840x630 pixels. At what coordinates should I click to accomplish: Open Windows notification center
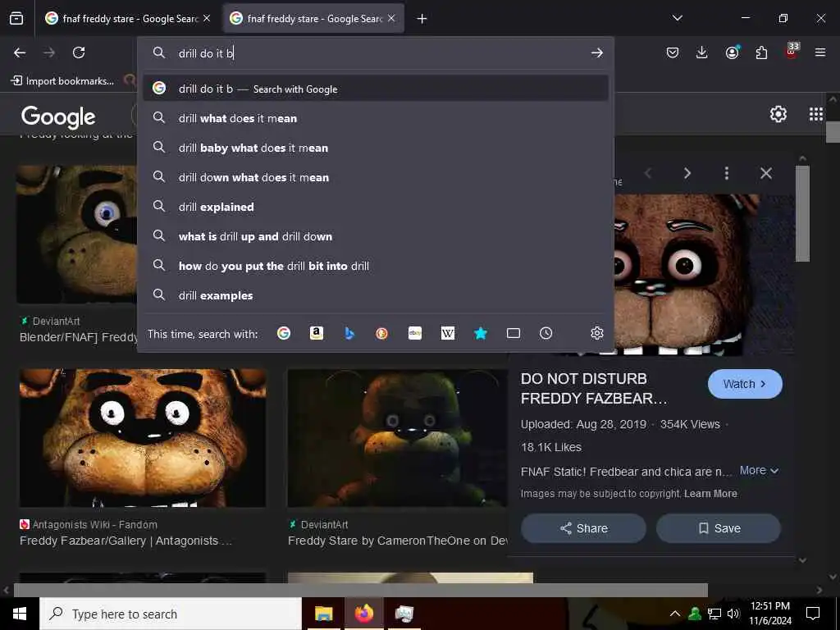(x=813, y=614)
